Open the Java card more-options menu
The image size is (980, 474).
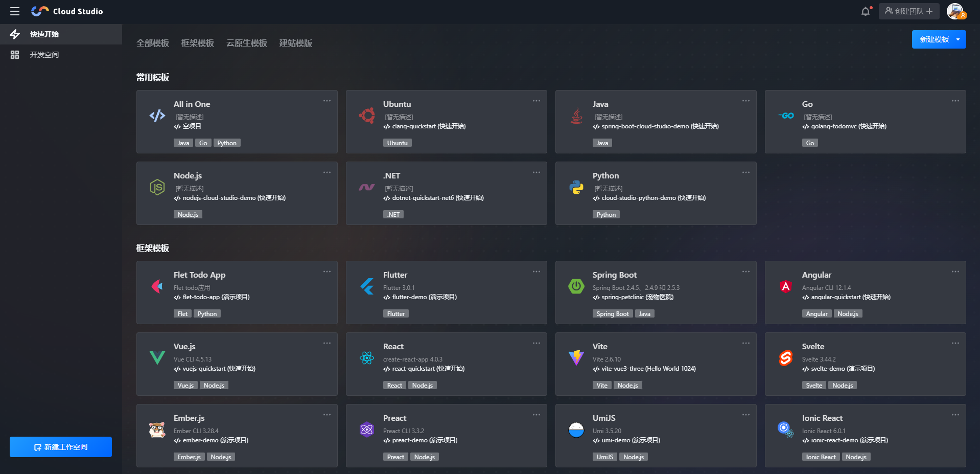point(746,101)
